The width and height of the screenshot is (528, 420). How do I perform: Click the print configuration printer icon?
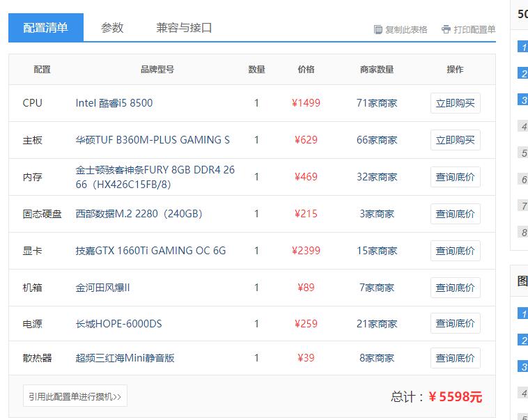446,29
